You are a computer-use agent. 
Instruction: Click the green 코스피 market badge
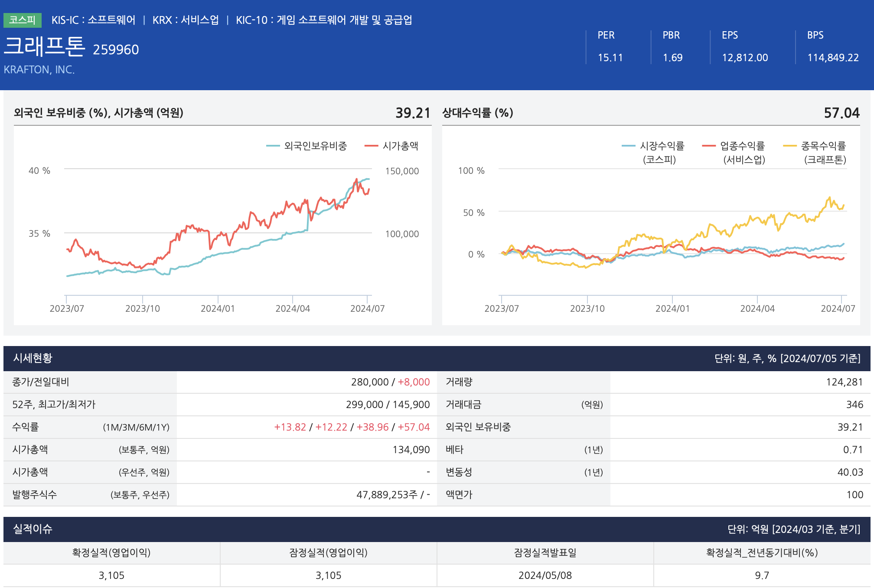[x=22, y=20]
